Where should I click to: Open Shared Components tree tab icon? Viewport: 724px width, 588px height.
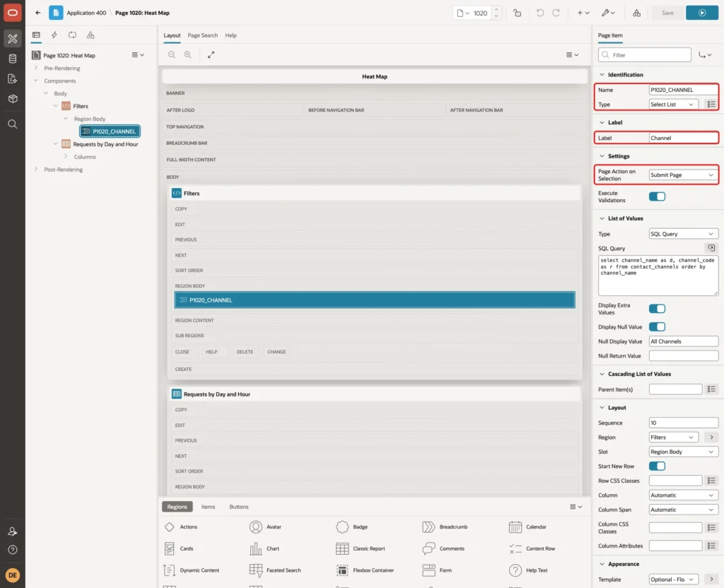pyautogui.click(x=90, y=35)
